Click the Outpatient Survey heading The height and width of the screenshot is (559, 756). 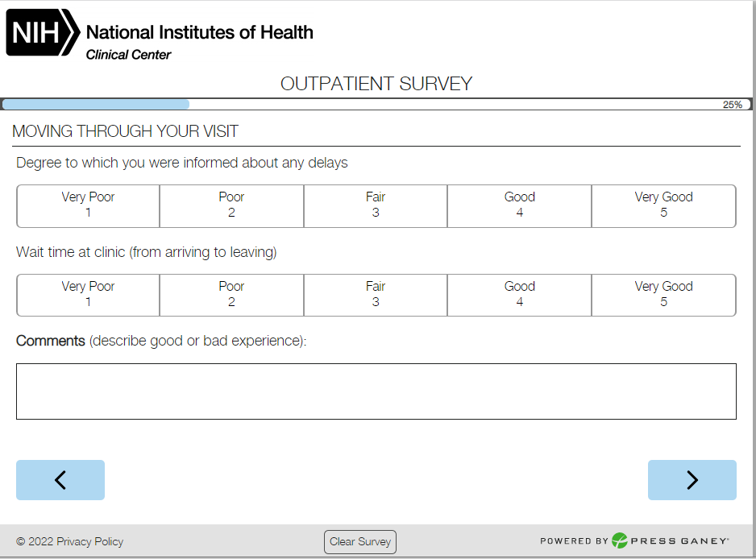[x=376, y=84]
